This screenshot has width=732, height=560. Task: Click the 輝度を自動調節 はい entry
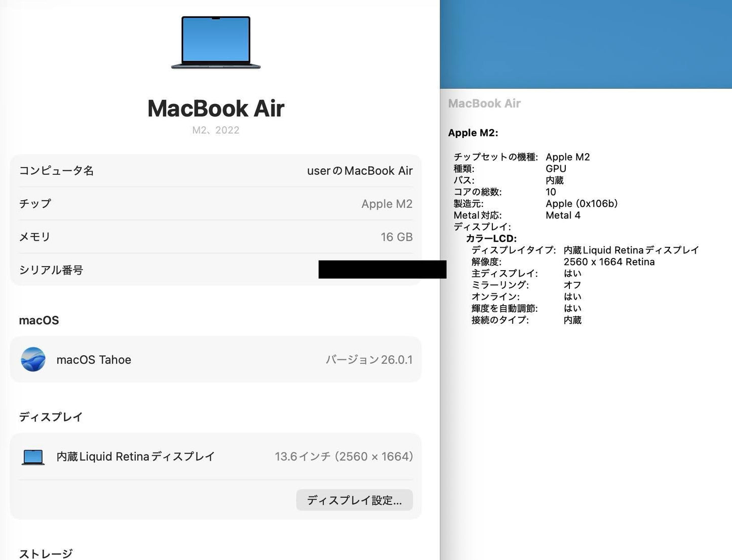pyautogui.click(x=526, y=308)
